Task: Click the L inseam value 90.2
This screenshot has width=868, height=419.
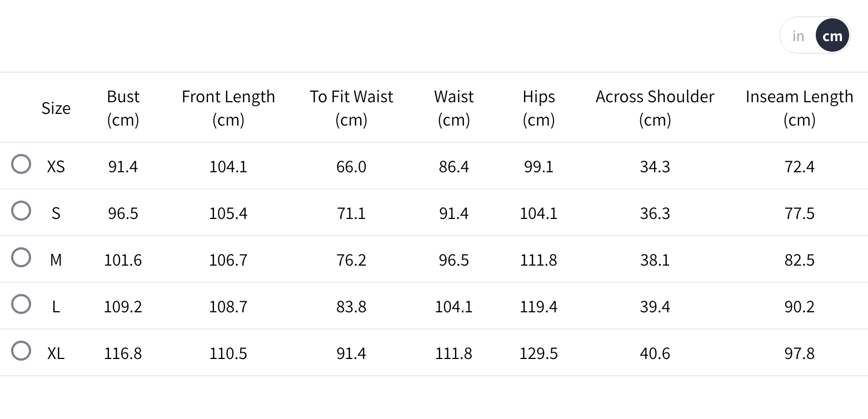Action: click(799, 307)
